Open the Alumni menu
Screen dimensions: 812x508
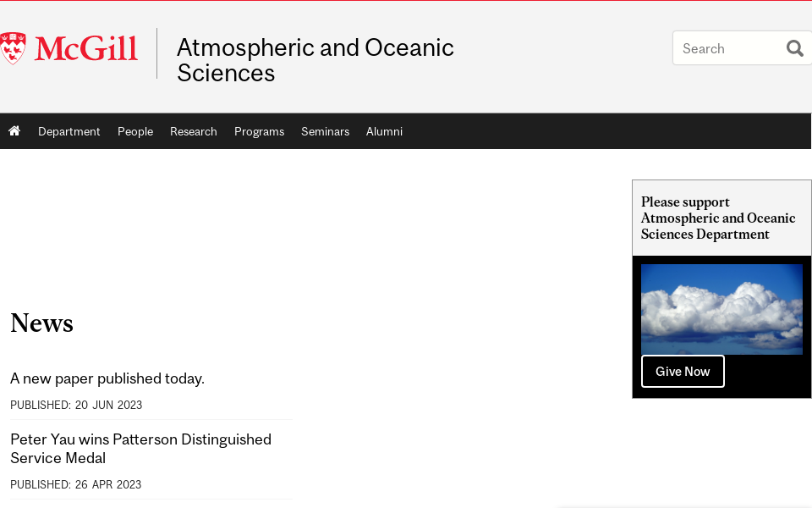click(x=384, y=131)
